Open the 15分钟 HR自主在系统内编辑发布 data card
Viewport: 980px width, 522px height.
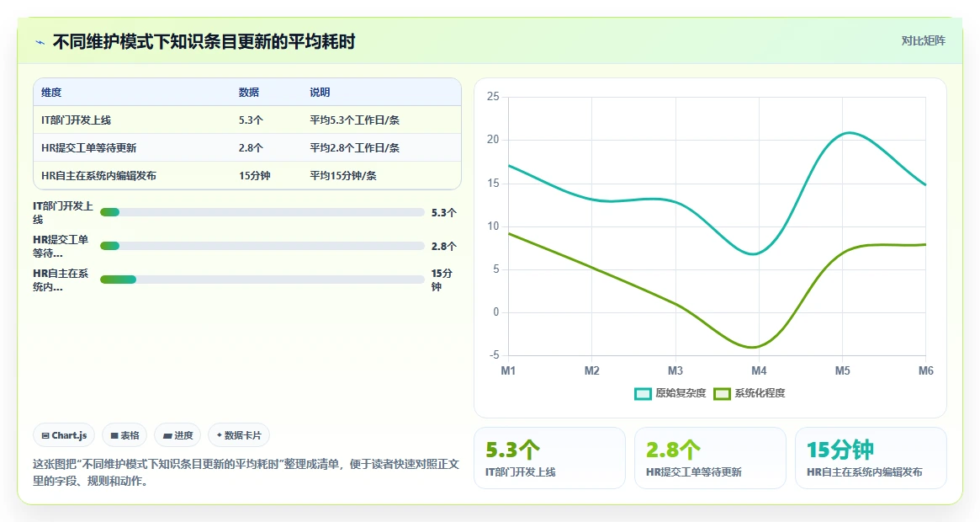[x=871, y=457]
